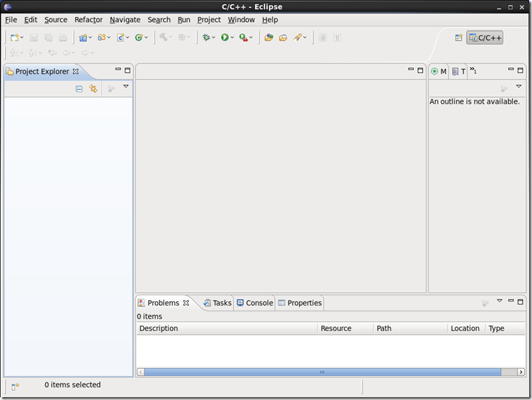532x400 pixels.
Task: Close the Problems tab
Action: click(186, 303)
